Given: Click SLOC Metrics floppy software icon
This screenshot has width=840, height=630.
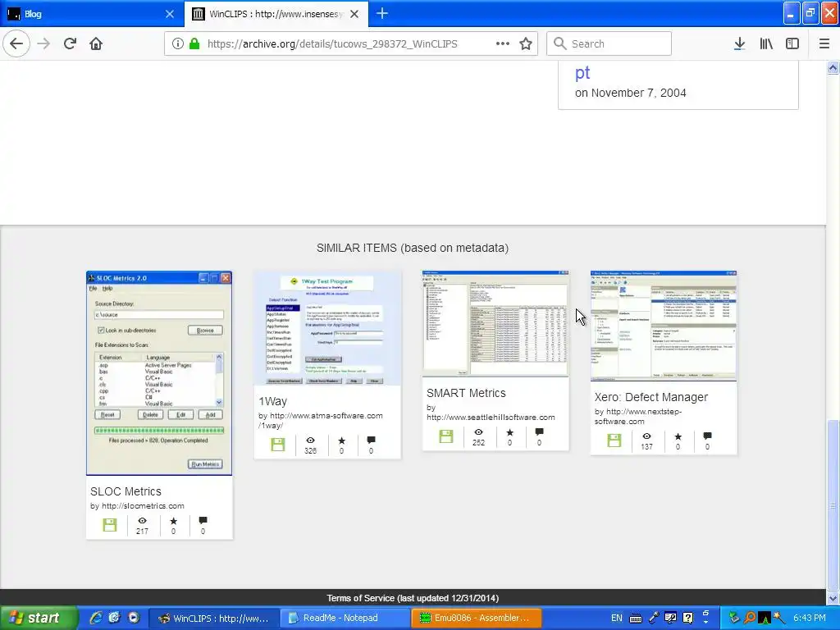Looking at the screenshot, I should (x=110, y=525).
